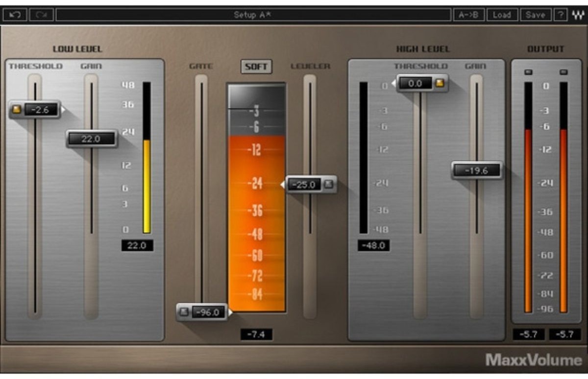Click the right orange output meter
Image resolution: width=588 pixels, height=379 pixels.
pyautogui.click(x=563, y=197)
